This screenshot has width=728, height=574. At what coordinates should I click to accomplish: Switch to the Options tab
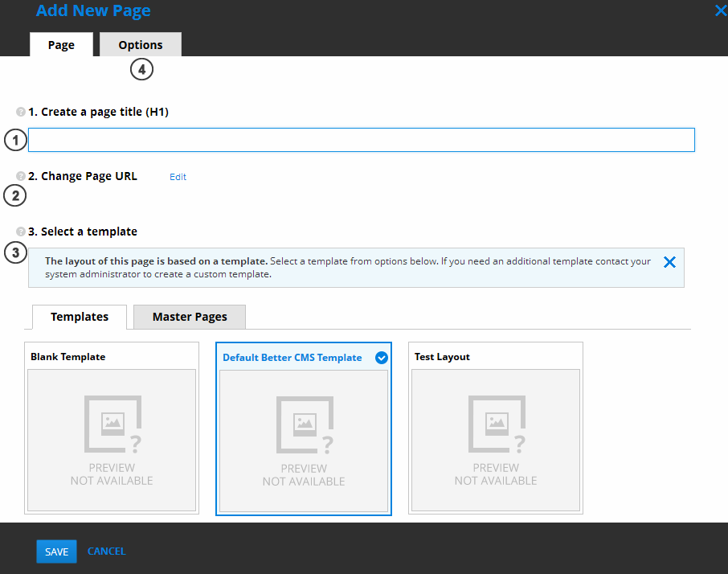click(140, 44)
